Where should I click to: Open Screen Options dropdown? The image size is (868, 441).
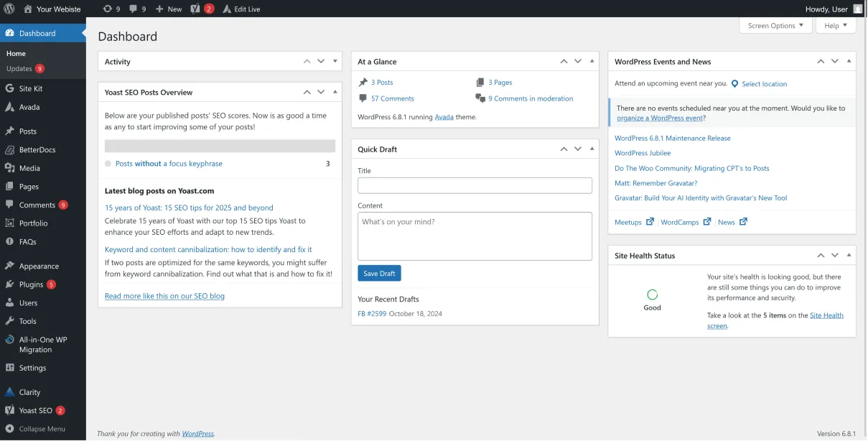(x=775, y=26)
